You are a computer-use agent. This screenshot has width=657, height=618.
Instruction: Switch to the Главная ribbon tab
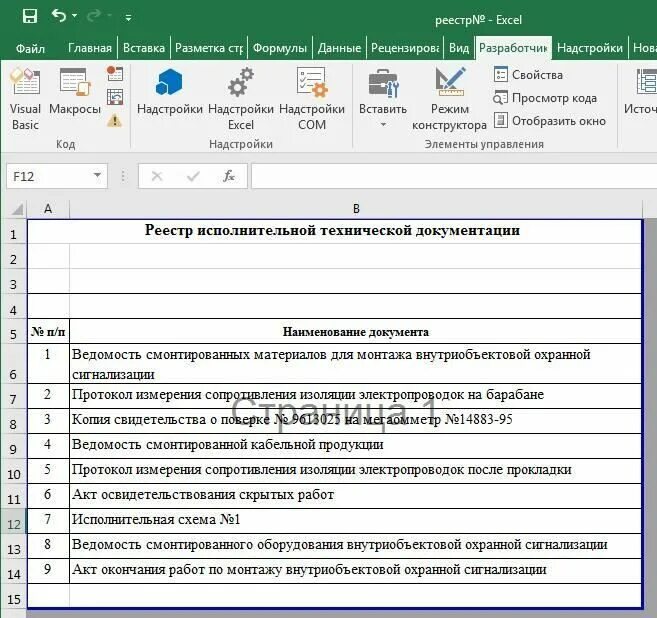(90, 48)
